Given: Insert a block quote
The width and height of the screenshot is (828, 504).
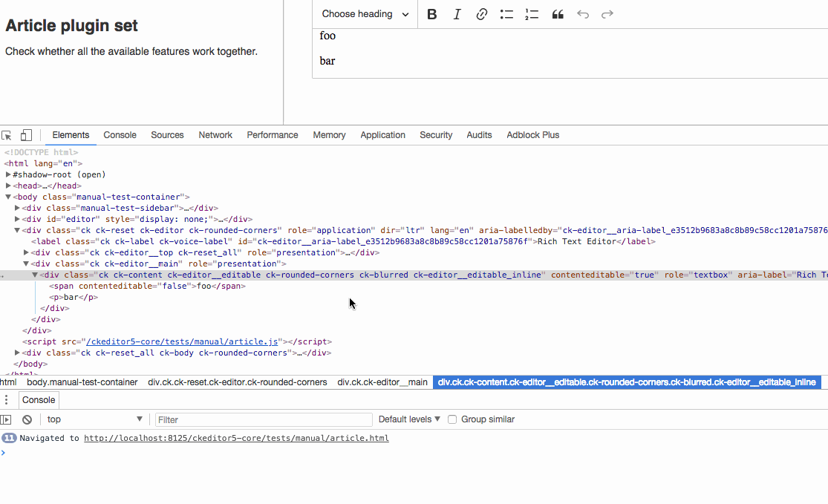Looking at the screenshot, I should point(558,13).
